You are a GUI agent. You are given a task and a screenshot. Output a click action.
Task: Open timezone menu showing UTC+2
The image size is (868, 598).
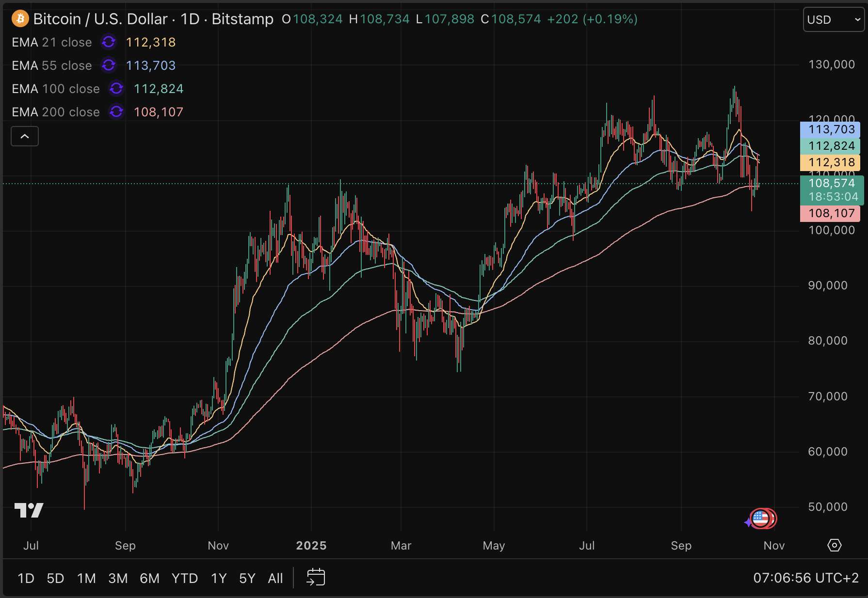(x=805, y=578)
